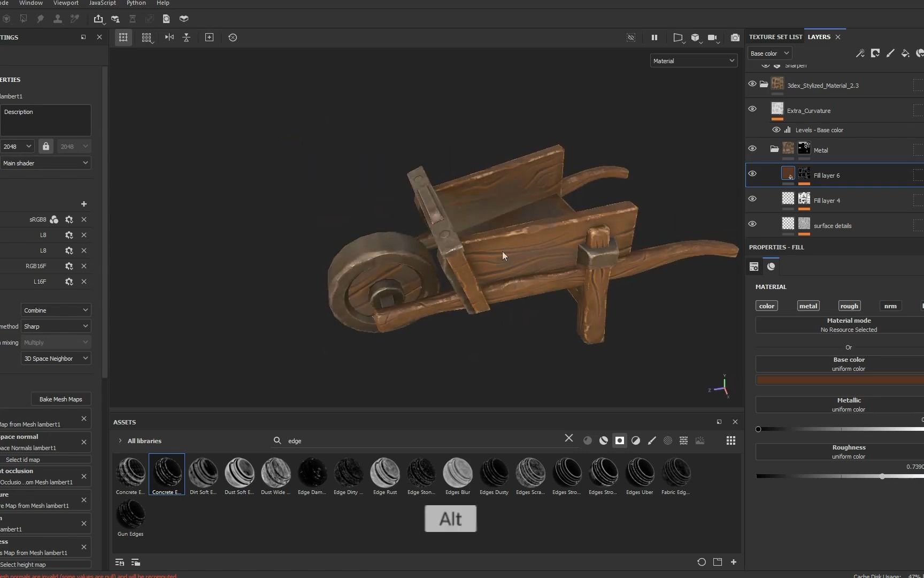This screenshot has height=578, width=924.
Task: Add a fill layer using the bucket icon
Action: click(906, 53)
